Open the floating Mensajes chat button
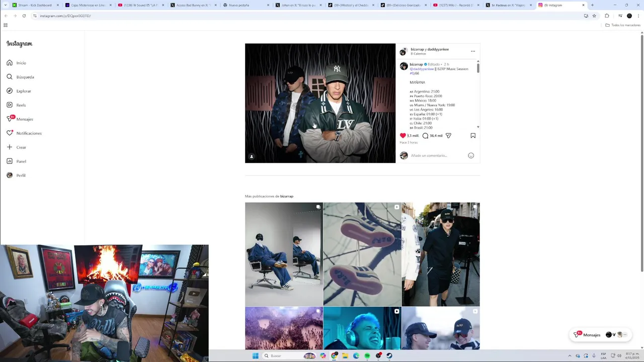 click(601, 335)
